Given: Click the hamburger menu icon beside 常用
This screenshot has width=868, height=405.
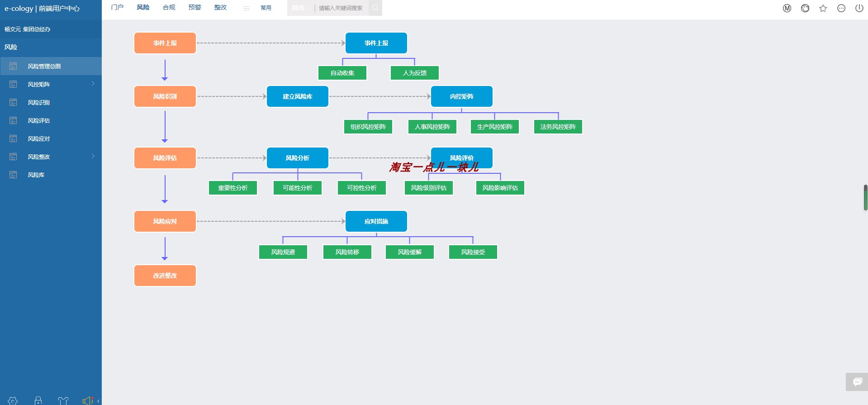Looking at the screenshot, I should (246, 8).
